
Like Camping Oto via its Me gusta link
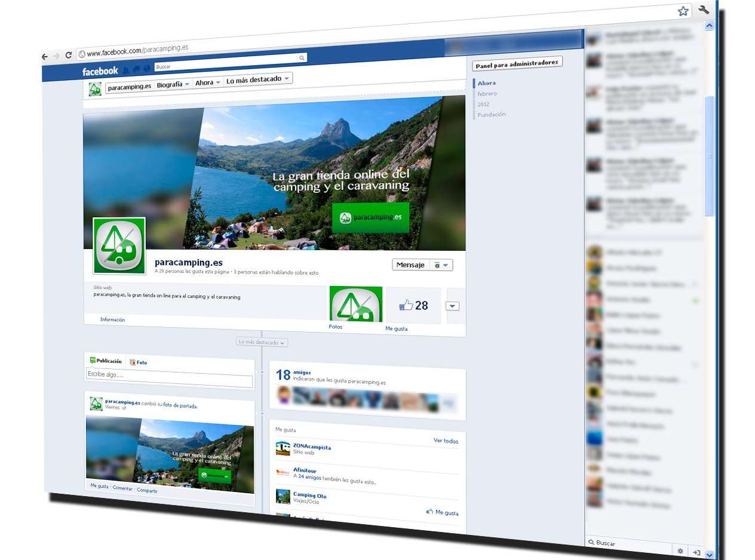(443, 512)
